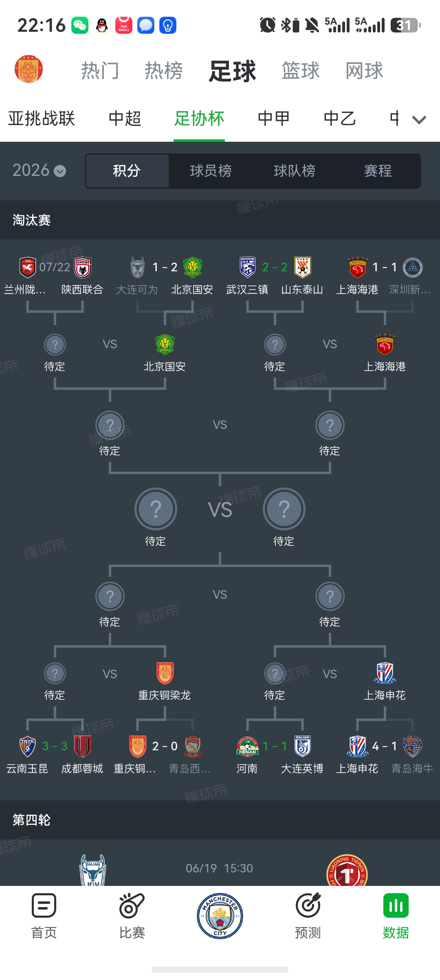The image size is (440, 980).
Task: Switch to the 赛程 segment
Action: 378,171
